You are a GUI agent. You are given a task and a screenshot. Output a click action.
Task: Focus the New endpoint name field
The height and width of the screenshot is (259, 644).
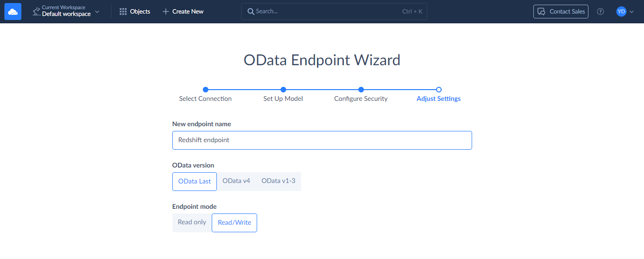322,140
